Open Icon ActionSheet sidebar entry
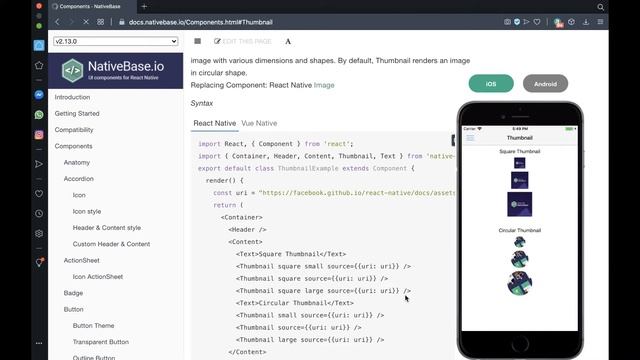 coord(98,277)
